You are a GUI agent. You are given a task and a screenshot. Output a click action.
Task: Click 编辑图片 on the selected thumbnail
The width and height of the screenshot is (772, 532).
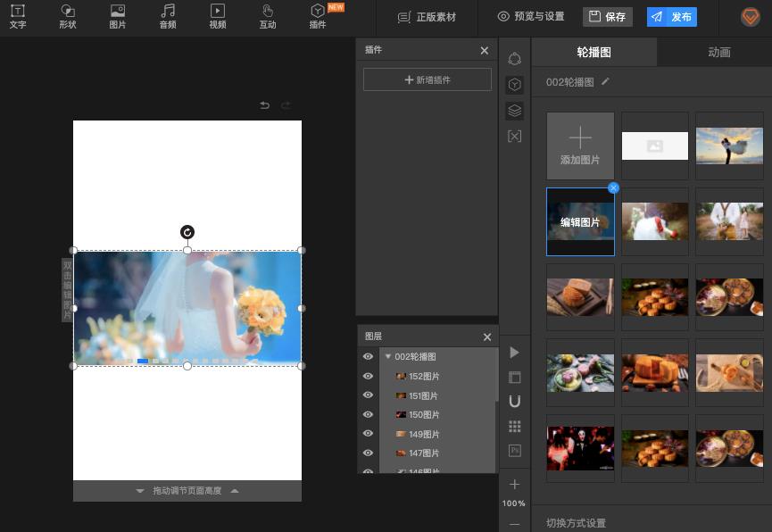click(580, 222)
